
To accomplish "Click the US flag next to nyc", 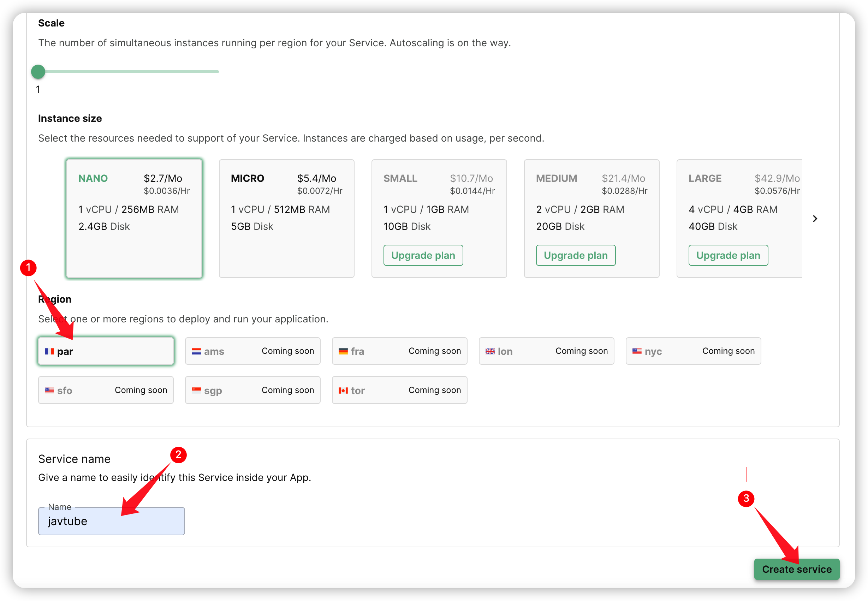I will click(x=637, y=351).
